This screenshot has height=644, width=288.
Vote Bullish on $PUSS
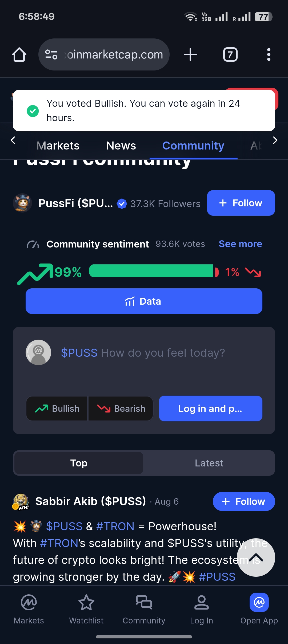tap(57, 409)
